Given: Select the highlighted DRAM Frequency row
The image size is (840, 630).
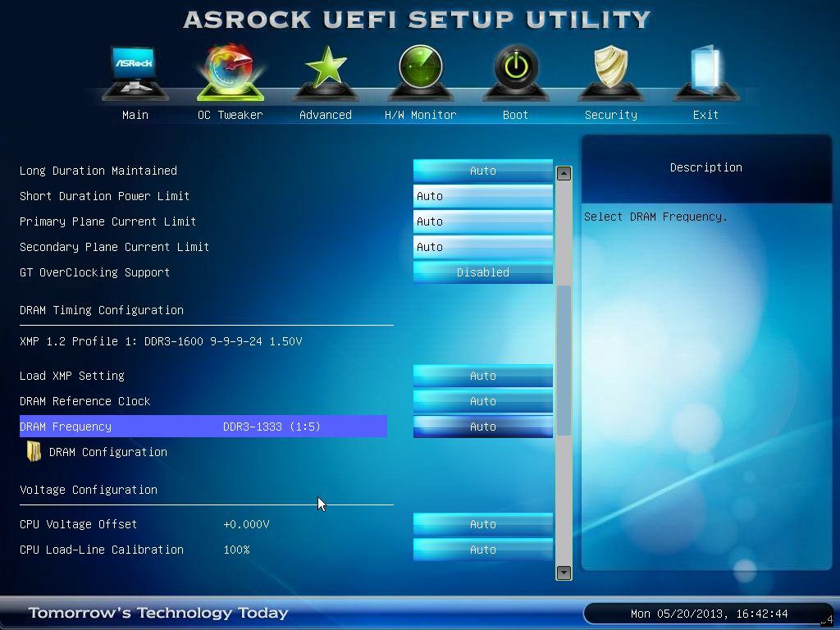Looking at the screenshot, I should [203, 427].
